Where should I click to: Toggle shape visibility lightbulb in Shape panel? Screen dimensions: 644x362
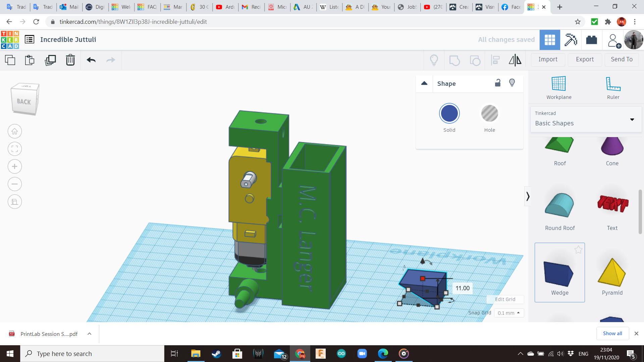512,83
